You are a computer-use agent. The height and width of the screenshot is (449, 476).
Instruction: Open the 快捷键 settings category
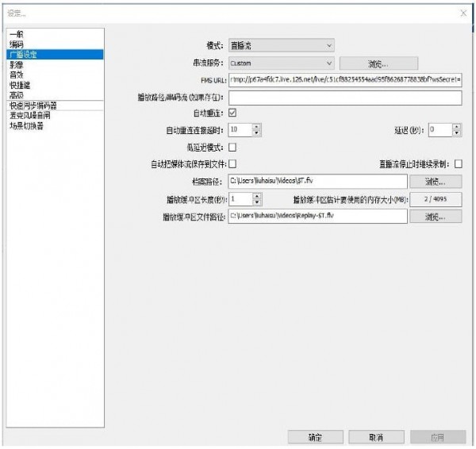point(55,85)
